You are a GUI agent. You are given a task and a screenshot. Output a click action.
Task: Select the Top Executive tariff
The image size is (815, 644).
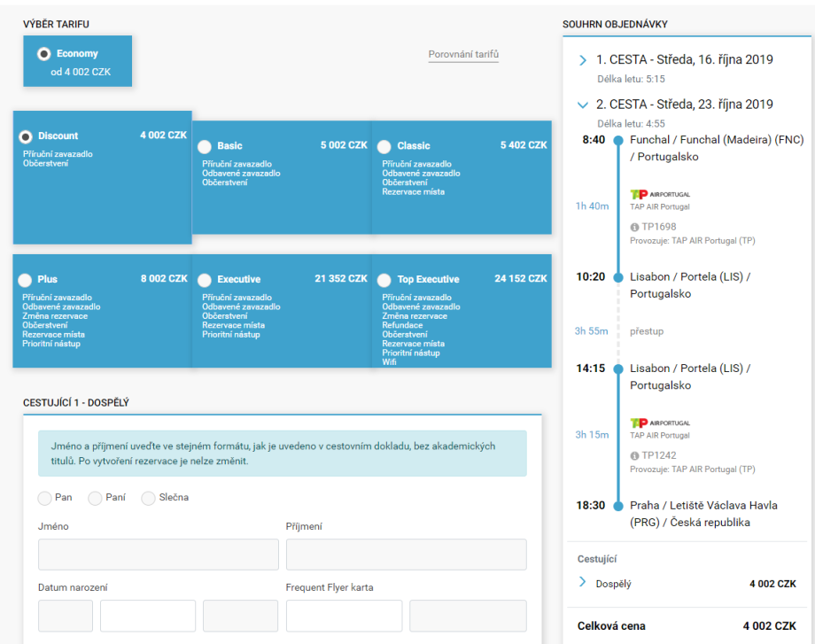click(x=384, y=280)
